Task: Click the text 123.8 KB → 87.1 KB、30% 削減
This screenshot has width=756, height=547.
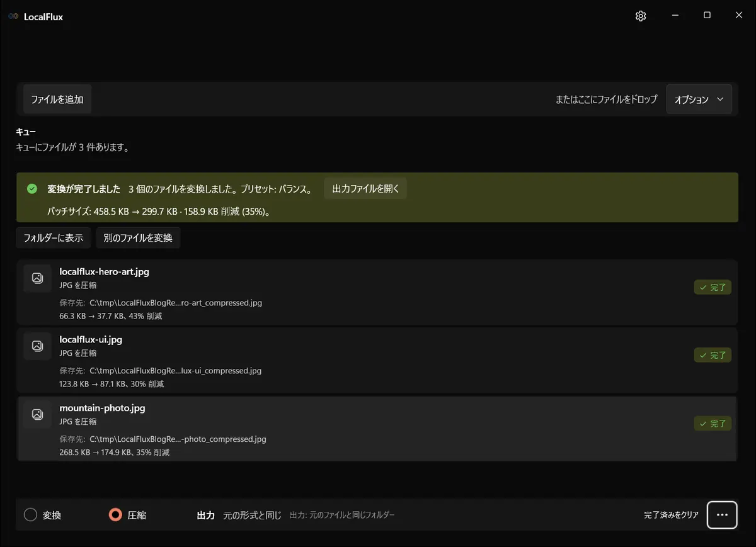Action: pos(112,384)
